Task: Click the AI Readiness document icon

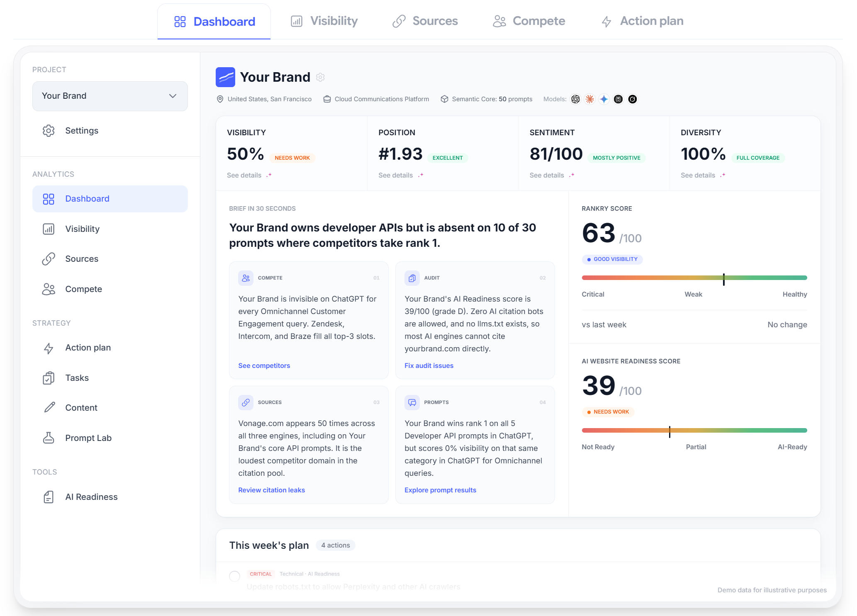Action: [x=49, y=497]
